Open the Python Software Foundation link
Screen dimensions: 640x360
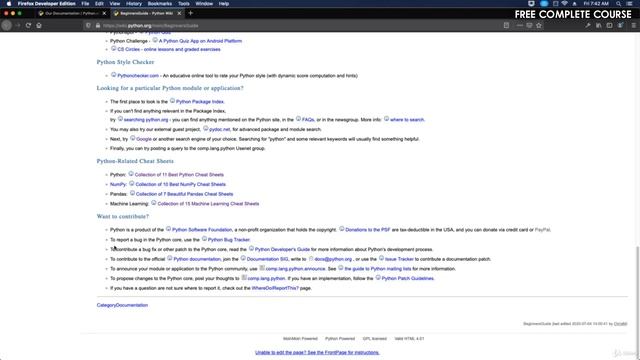click(x=202, y=230)
